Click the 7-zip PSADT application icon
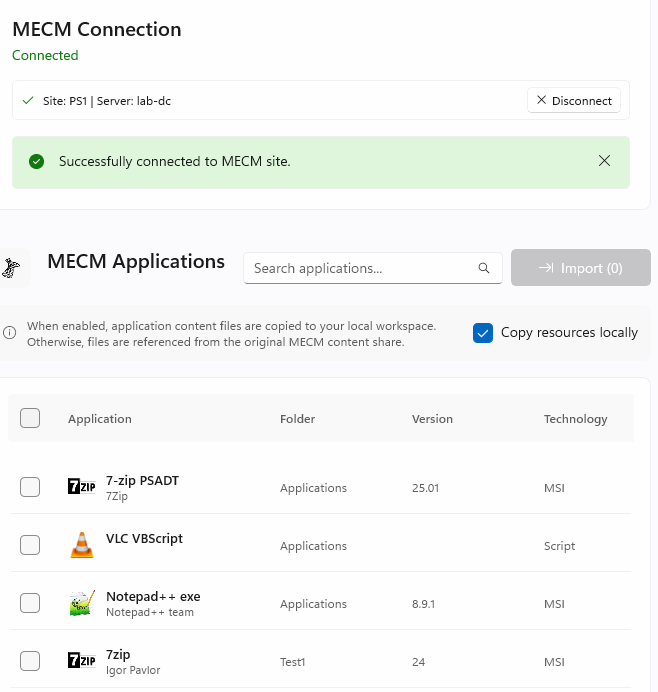 [x=81, y=487]
